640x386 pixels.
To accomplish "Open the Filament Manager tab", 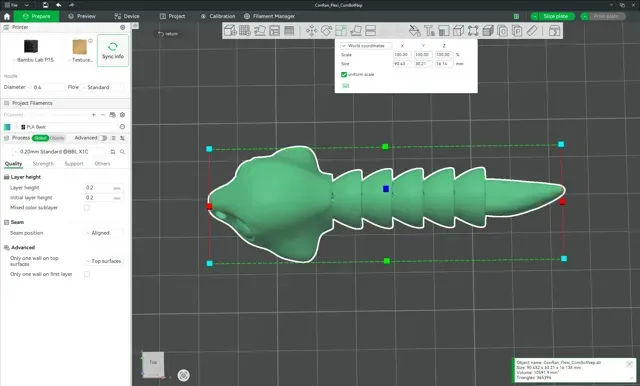I will coord(269,16).
